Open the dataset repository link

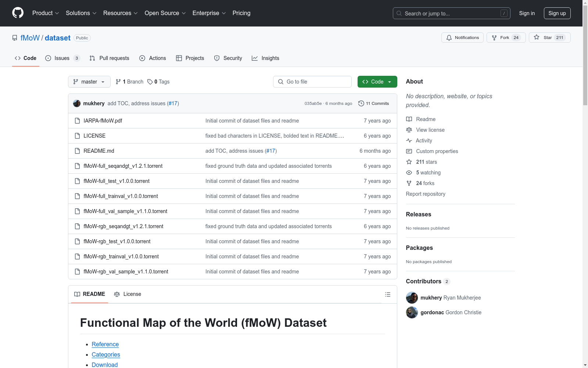coord(58,38)
